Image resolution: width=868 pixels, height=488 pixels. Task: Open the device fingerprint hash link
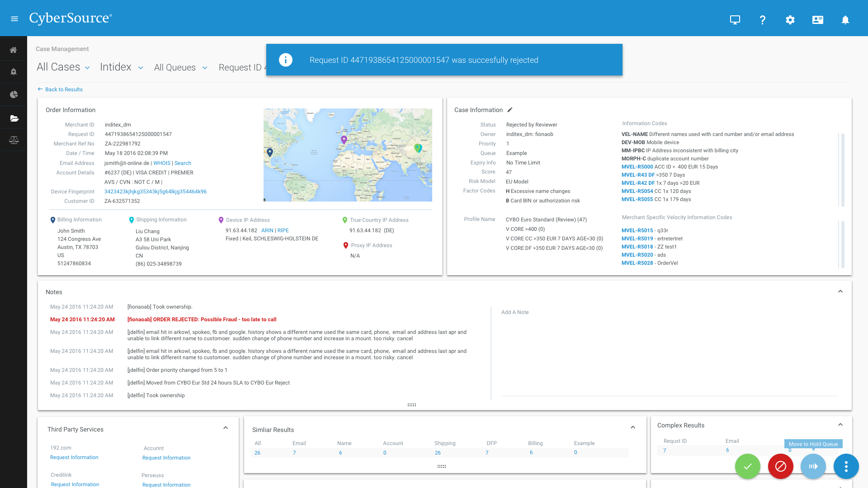pos(156,192)
